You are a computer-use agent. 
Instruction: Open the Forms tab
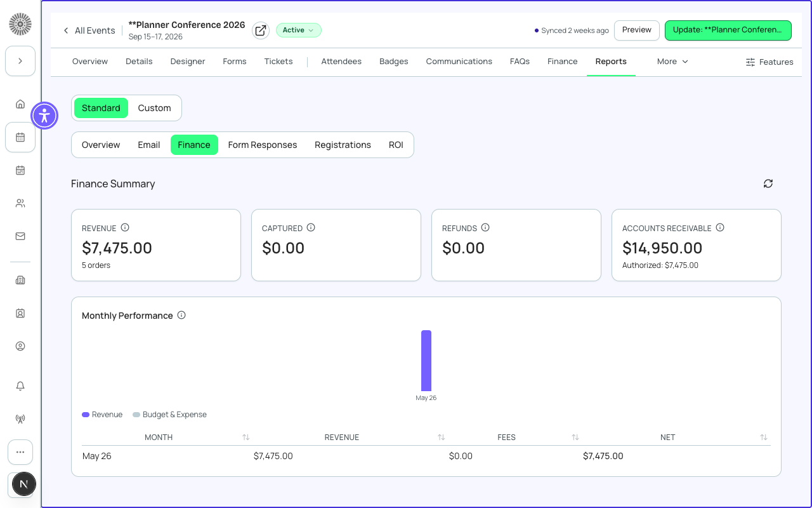(x=235, y=62)
